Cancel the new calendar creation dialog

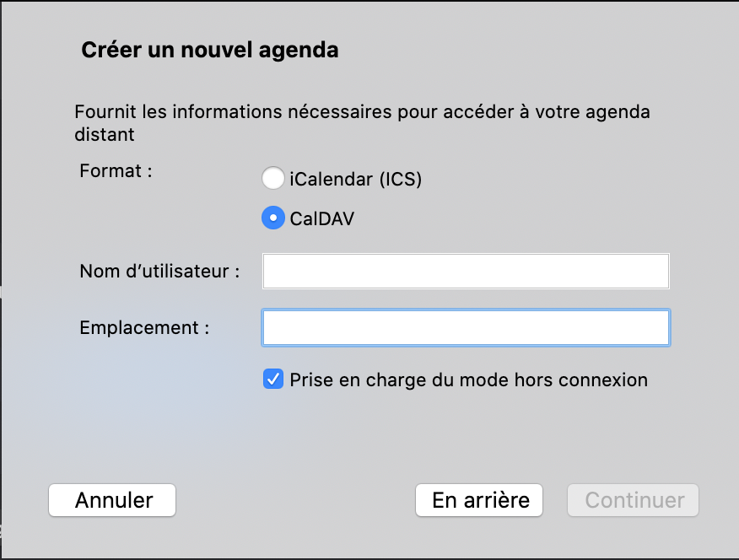tap(112, 500)
